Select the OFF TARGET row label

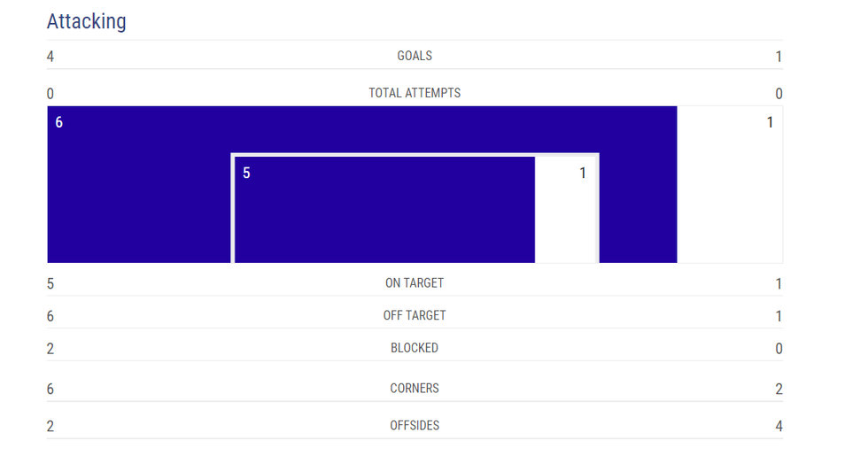[x=415, y=315]
